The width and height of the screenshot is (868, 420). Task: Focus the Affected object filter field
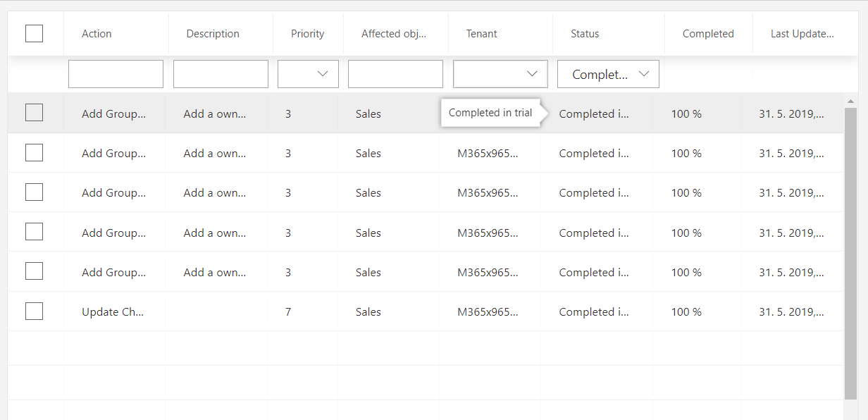pyautogui.click(x=395, y=74)
